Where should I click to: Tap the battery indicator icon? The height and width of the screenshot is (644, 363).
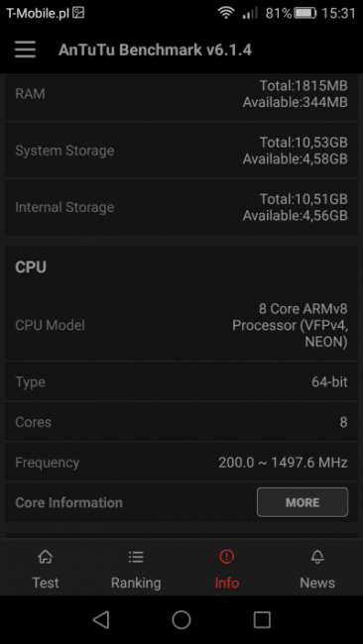pos(305,13)
